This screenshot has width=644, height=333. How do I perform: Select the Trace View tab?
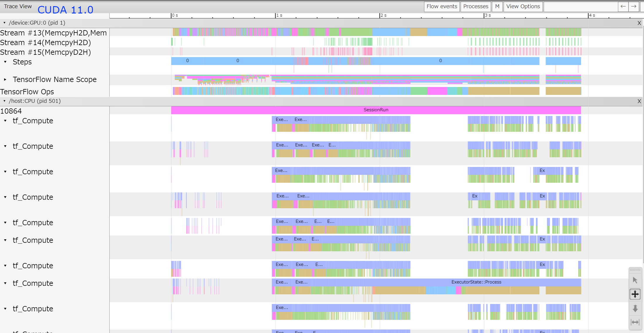pos(18,6)
